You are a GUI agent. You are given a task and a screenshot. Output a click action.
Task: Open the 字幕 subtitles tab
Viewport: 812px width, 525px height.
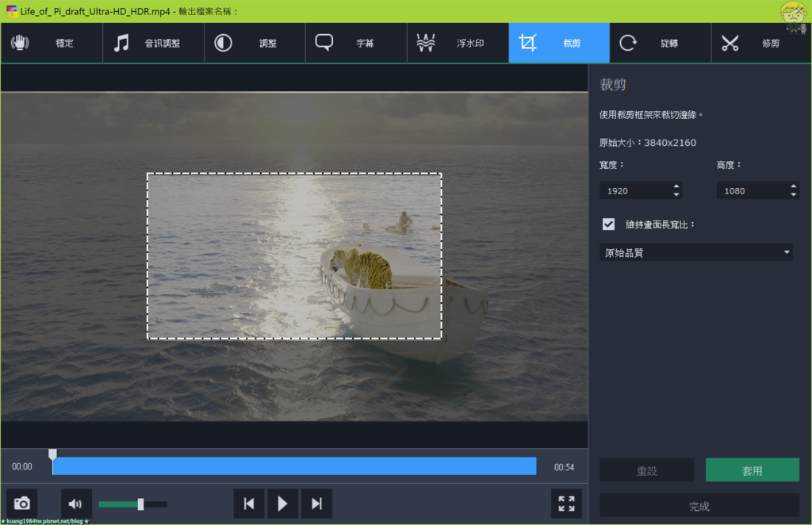pos(356,43)
